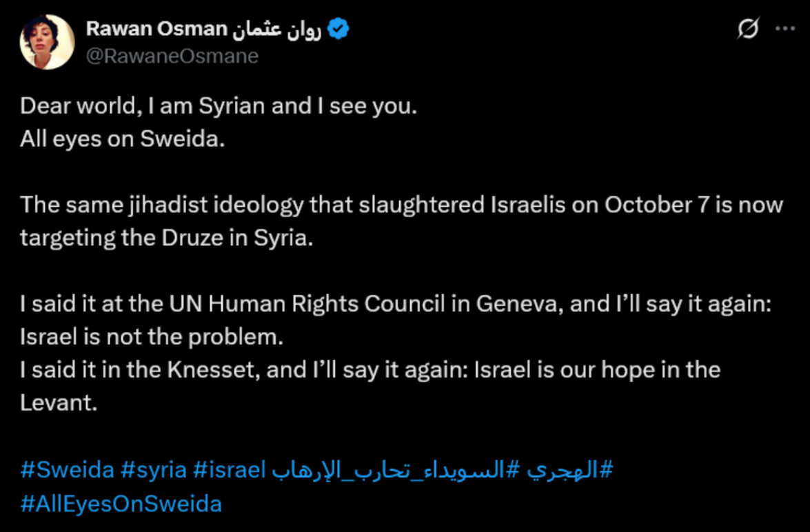This screenshot has width=810, height=532.
Task: Click the 'same jihadist ideology' sentence line
Action: (402, 205)
